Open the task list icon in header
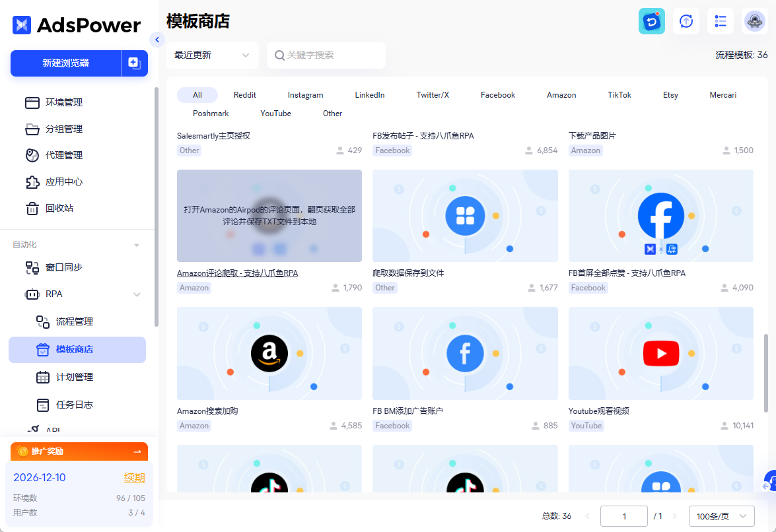The height and width of the screenshot is (532, 776). [721, 21]
